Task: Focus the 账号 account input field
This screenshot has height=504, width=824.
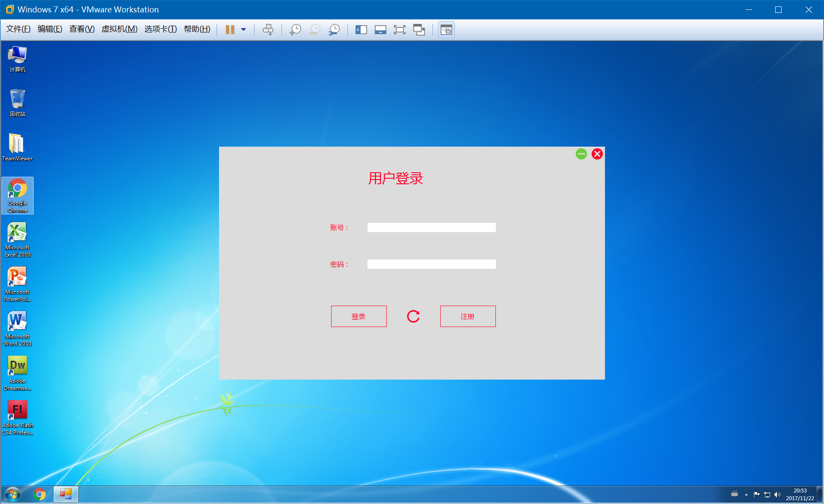Action: click(431, 227)
